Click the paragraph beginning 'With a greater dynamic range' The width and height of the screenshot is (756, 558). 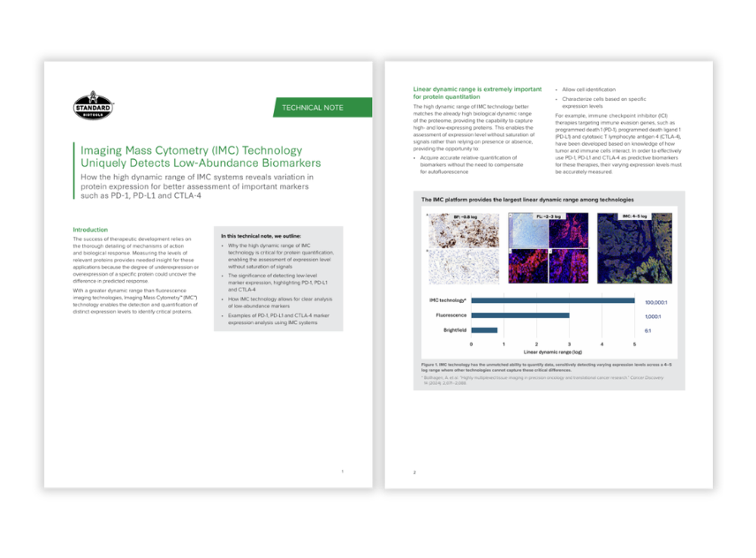(135, 301)
